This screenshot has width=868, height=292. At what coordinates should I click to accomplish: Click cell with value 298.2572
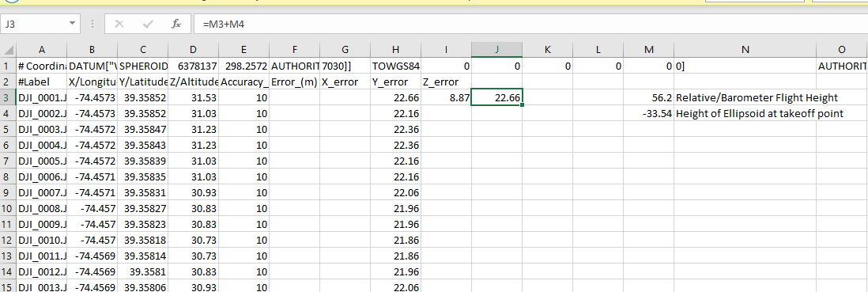[244, 66]
